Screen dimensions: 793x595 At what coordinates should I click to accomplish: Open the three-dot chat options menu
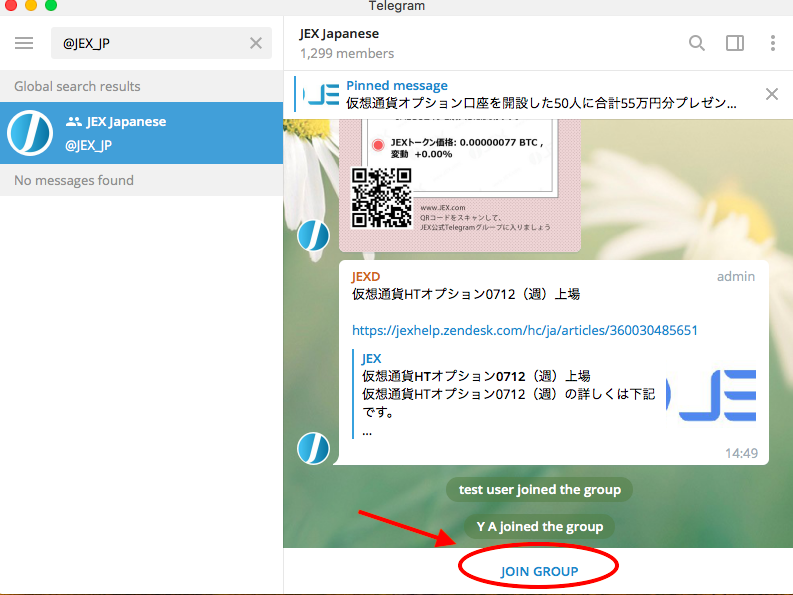(773, 43)
